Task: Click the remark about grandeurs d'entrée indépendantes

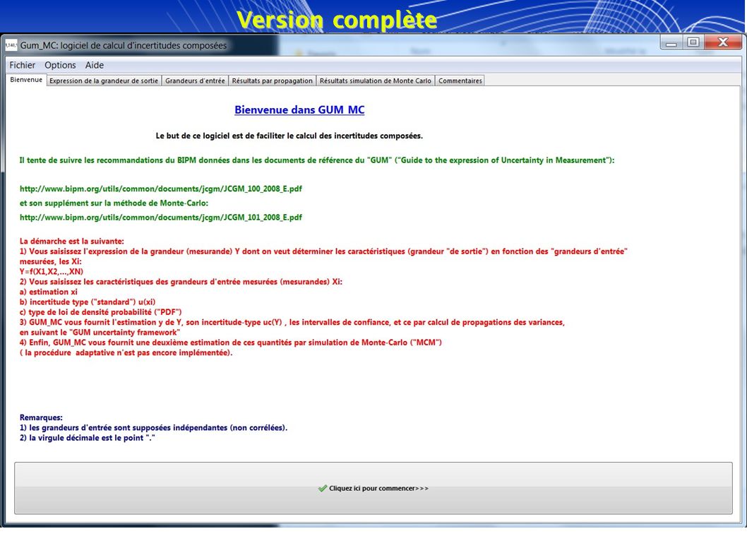Action: point(153,427)
